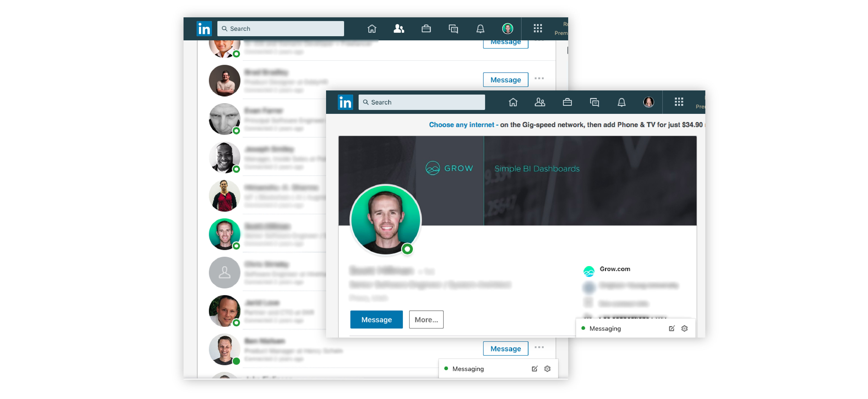Click black-and-white close-up face avatar
This screenshot has width=868, height=399.
(x=224, y=119)
